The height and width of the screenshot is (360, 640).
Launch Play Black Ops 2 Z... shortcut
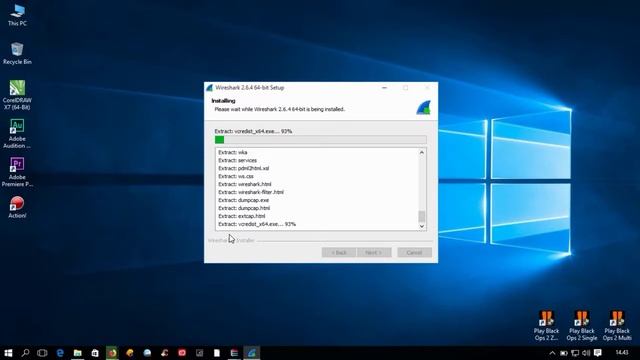[546, 326]
